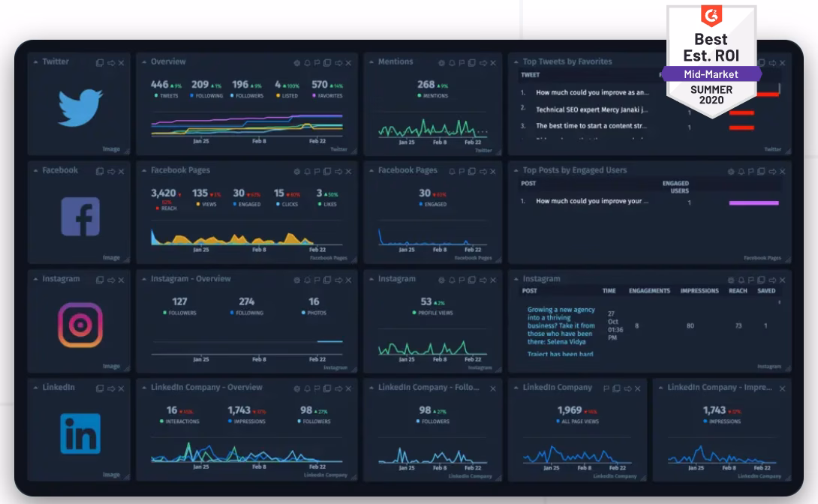The height and width of the screenshot is (504, 818).
Task: Click the copy icon on the Twitter image widget
Action: point(100,63)
